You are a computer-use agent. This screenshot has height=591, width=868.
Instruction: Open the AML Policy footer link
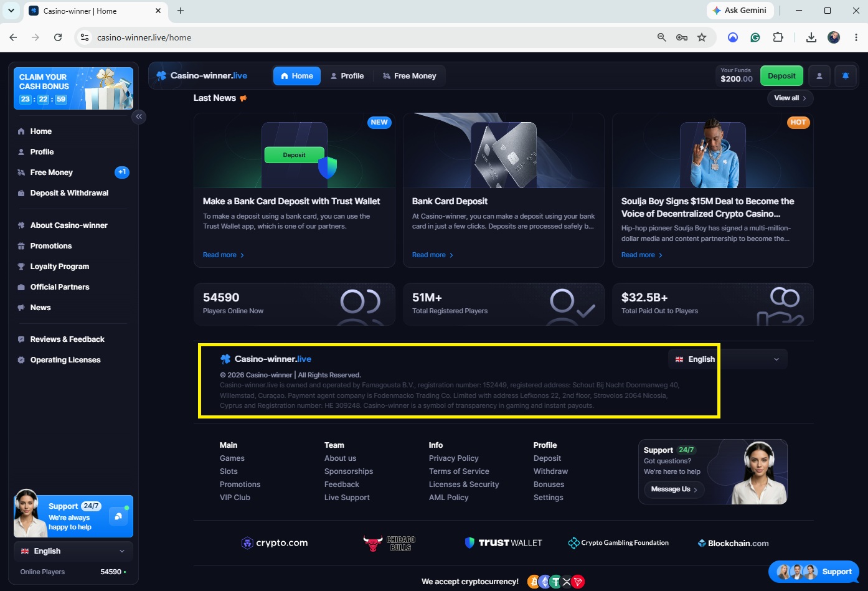pos(449,498)
